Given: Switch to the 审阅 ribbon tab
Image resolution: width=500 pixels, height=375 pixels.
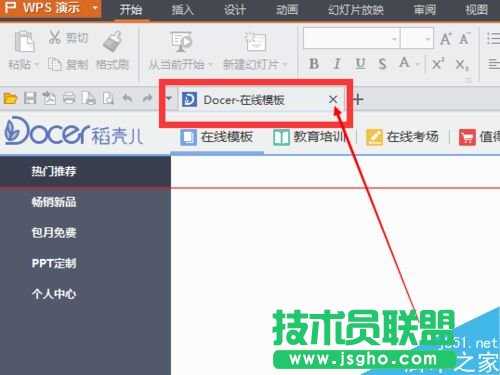Looking at the screenshot, I should [425, 10].
